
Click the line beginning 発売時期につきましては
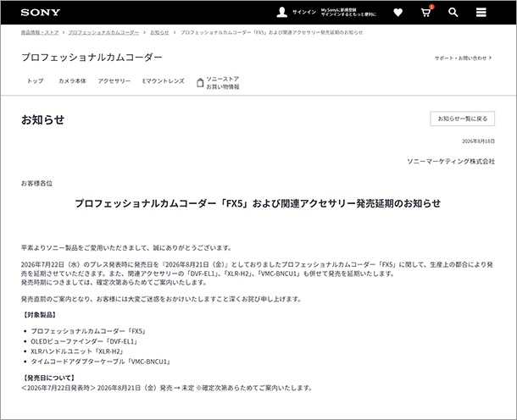[x=114, y=282]
